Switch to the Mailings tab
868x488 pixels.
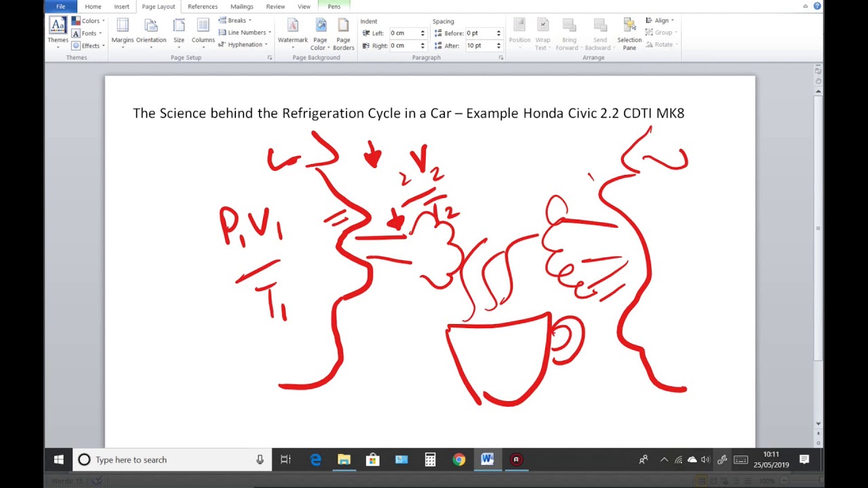click(242, 6)
